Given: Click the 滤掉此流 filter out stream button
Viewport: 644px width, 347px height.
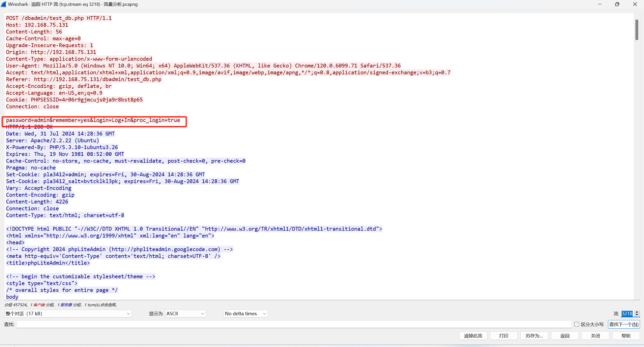Looking at the screenshot, I should (x=473, y=336).
